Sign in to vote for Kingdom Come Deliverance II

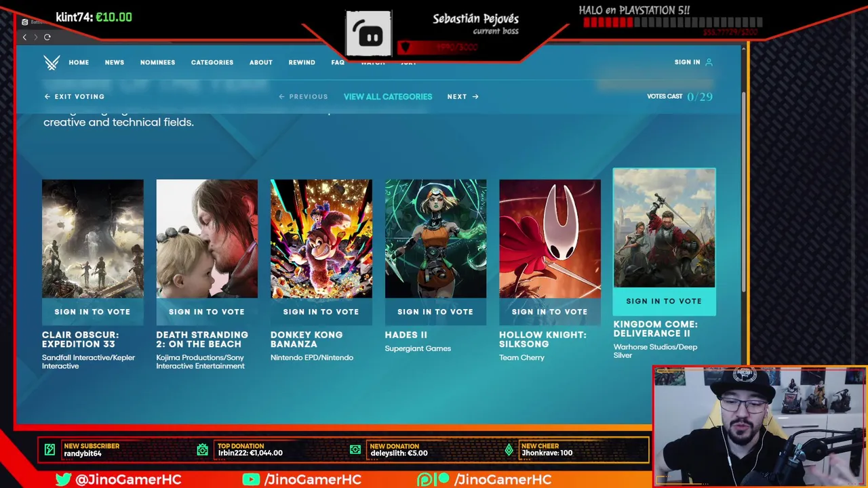click(664, 301)
